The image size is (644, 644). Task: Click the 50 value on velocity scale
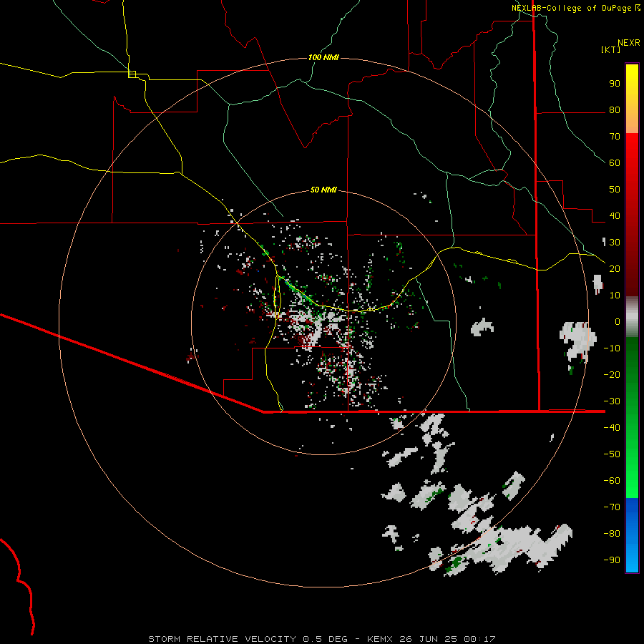point(615,190)
